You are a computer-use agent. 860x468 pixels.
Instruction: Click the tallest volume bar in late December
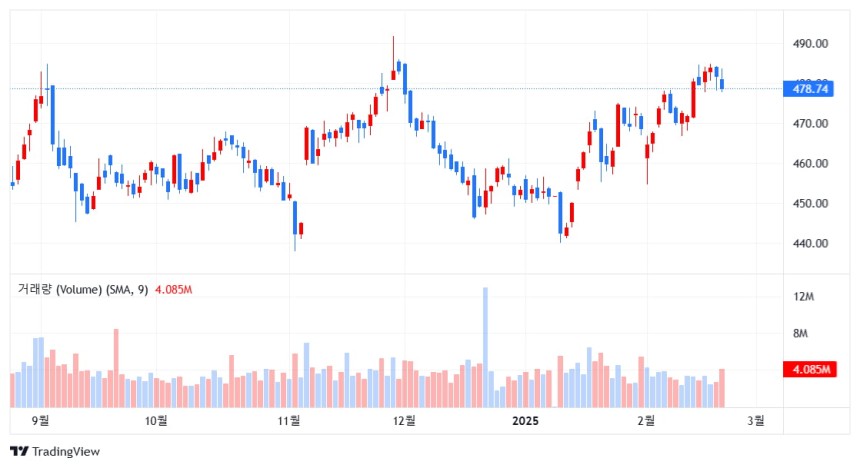click(485, 347)
